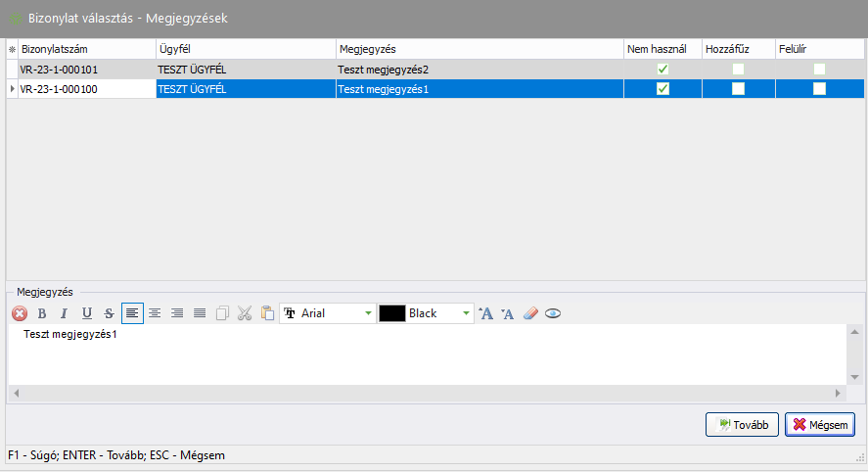Expand the Black font color dropdown

point(466,313)
